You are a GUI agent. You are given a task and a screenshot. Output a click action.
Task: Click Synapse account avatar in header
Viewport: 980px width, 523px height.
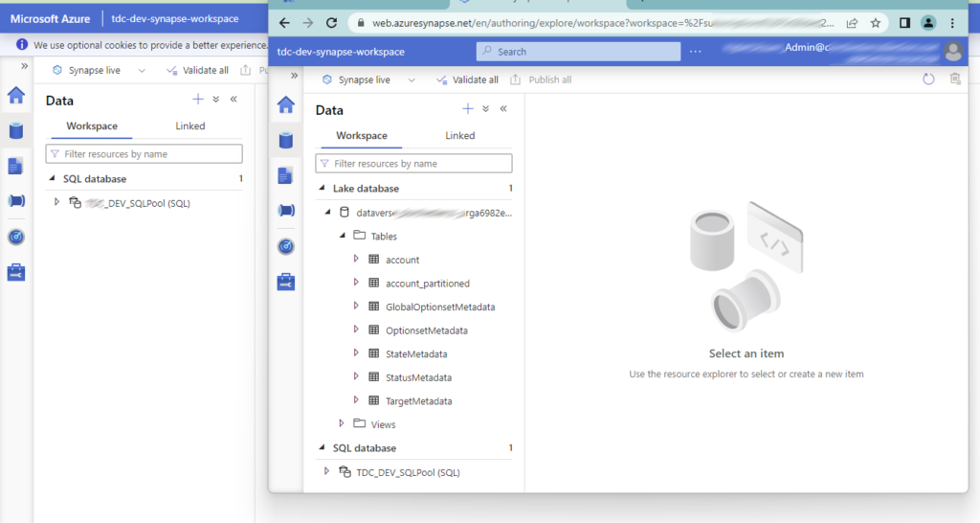953,52
